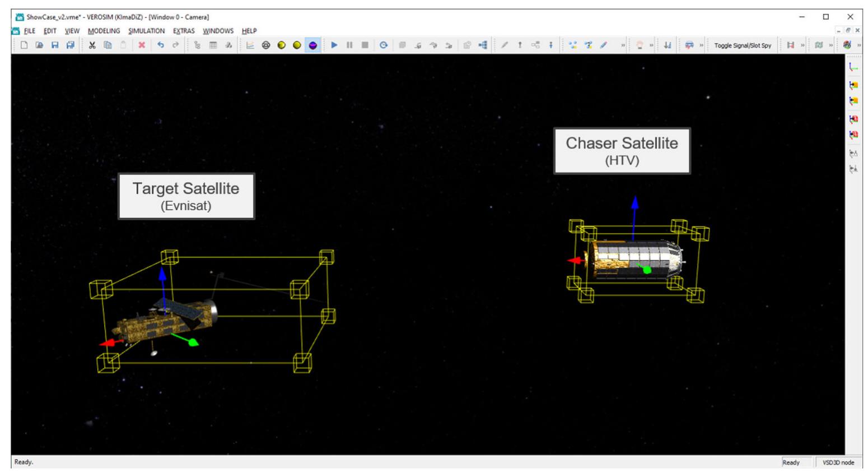Click the blue node network icon
The image size is (868, 472).
483,45
